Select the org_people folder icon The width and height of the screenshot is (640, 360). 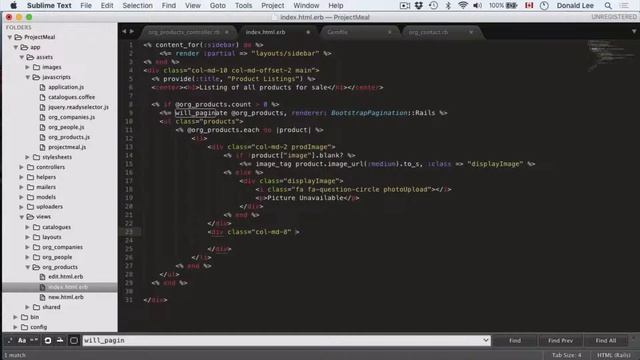pos(36,257)
